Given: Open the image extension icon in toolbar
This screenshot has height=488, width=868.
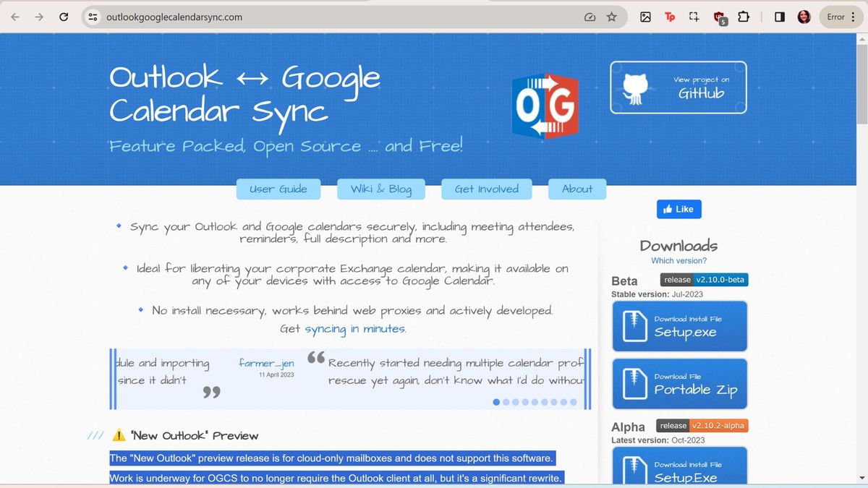Looking at the screenshot, I should (x=645, y=17).
